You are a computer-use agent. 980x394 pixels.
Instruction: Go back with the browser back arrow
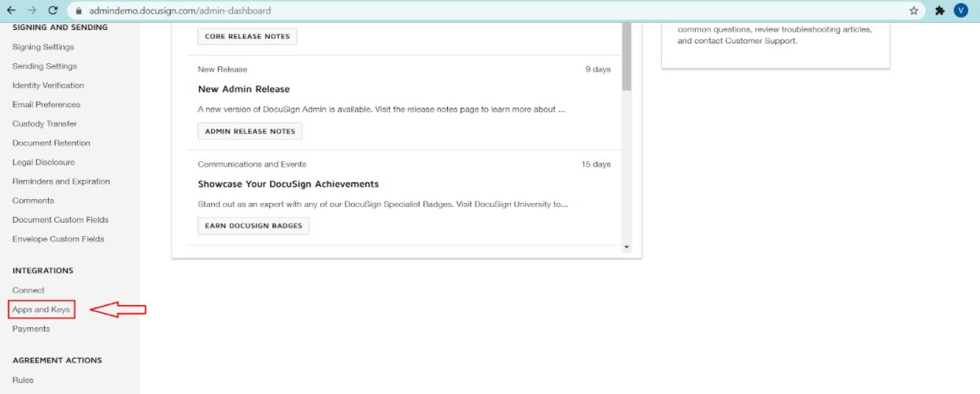(12, 11)
